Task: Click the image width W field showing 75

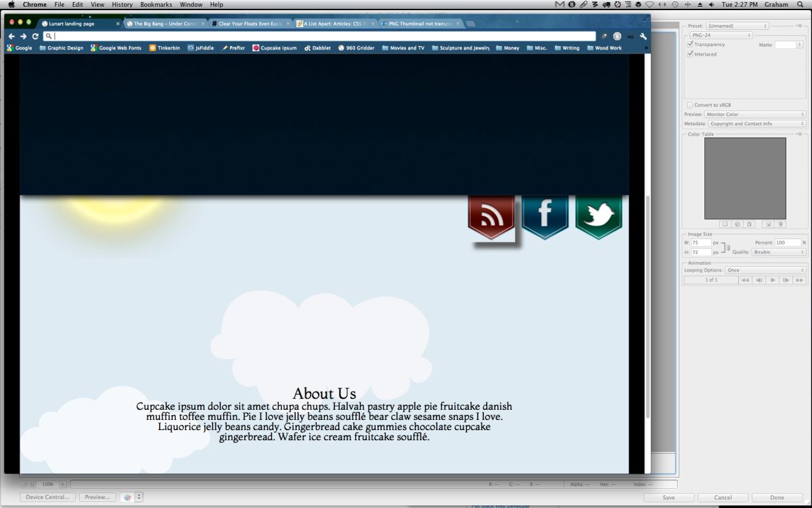Action: coord(701,242)
